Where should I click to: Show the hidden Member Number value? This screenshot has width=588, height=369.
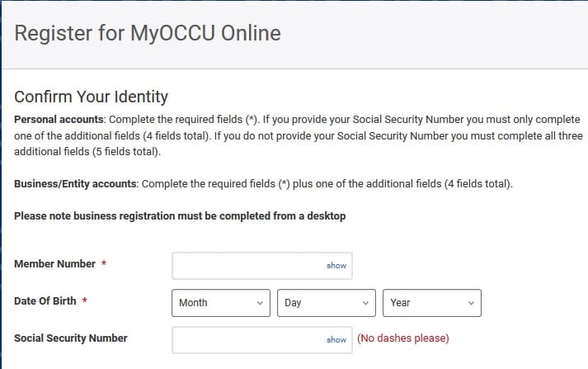click(x=336, y=266)
